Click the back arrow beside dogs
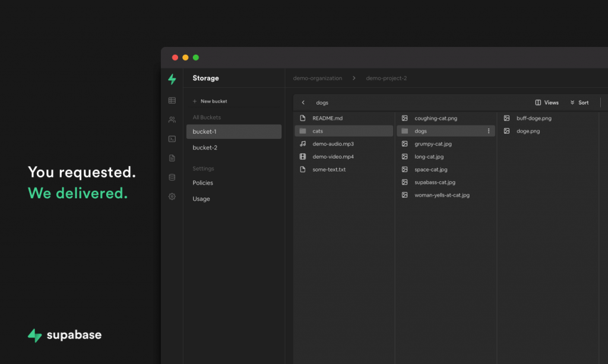The image size is (608, 364). [303, 103]
